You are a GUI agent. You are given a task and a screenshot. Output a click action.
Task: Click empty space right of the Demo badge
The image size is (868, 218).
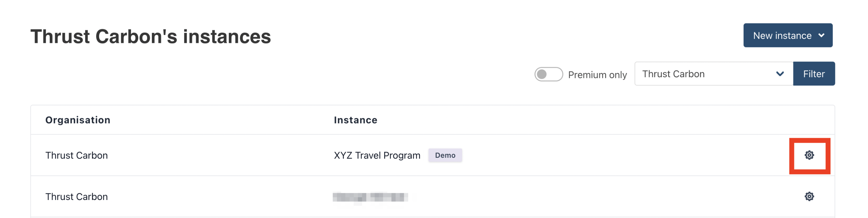click(x=606, y=155)
